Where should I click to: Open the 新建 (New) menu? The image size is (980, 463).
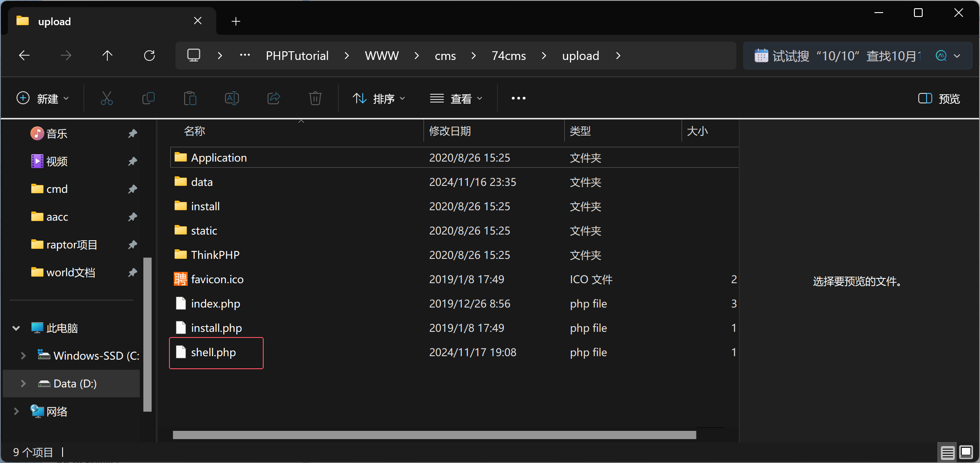(x=43, y=99)
